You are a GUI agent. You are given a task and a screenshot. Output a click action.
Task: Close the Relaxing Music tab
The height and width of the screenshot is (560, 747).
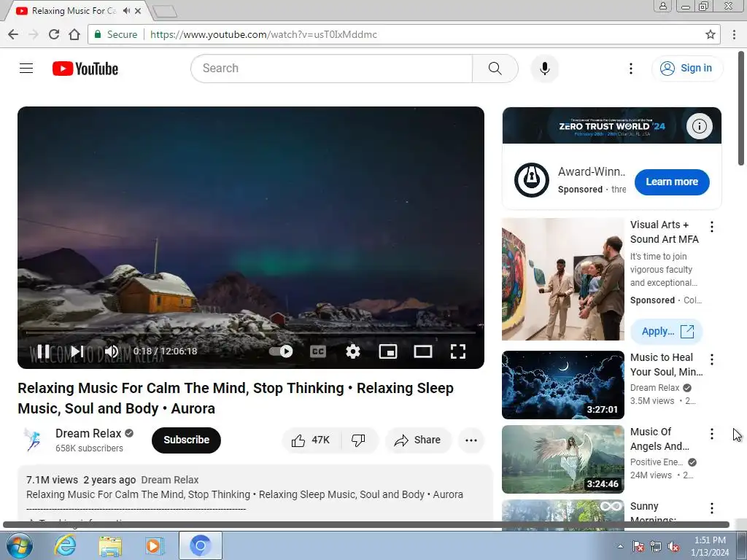click(x=138, y=10)
